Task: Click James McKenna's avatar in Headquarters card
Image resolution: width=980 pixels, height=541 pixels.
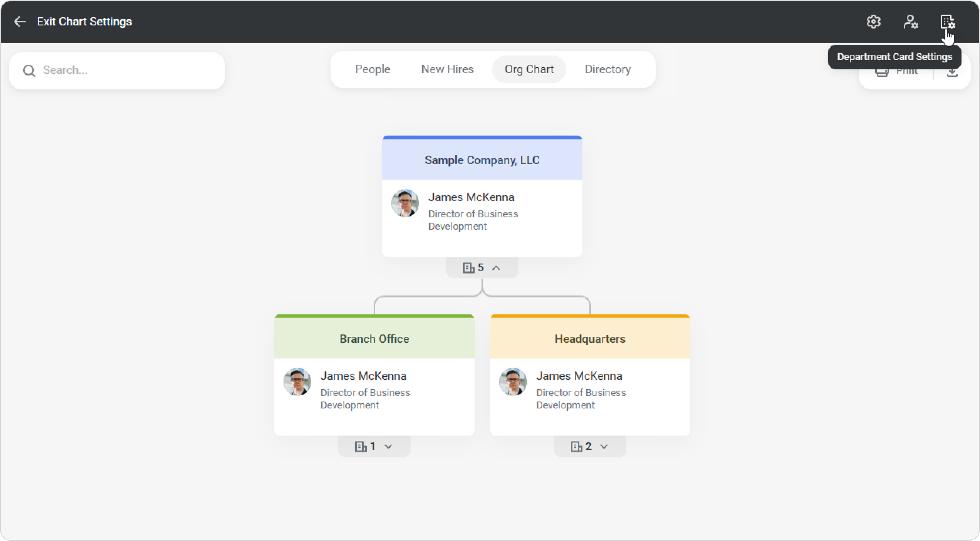Action: pyautogui.click(x=513, y=382)
